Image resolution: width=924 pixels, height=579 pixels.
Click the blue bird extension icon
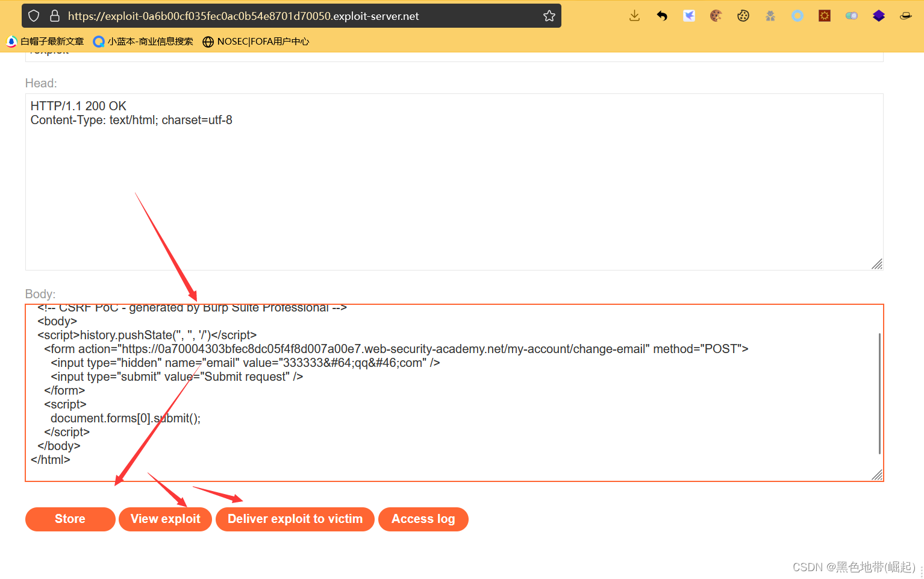click(x=689, y=16)
